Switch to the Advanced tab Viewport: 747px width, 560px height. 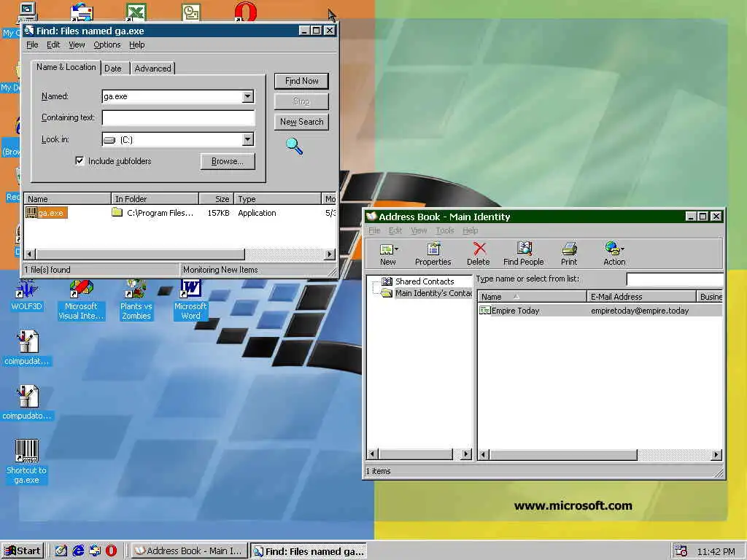152,69
